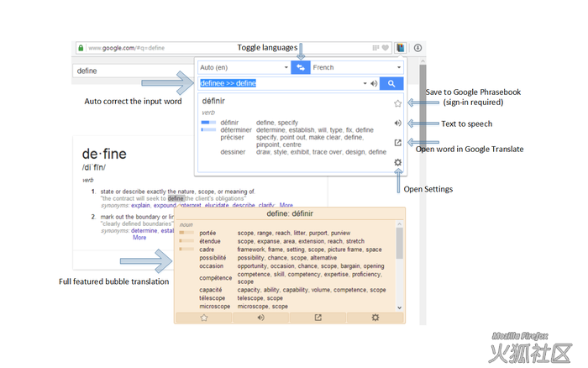
Task: Click télescope in bubble translation list
Action: tap(213, 298)
